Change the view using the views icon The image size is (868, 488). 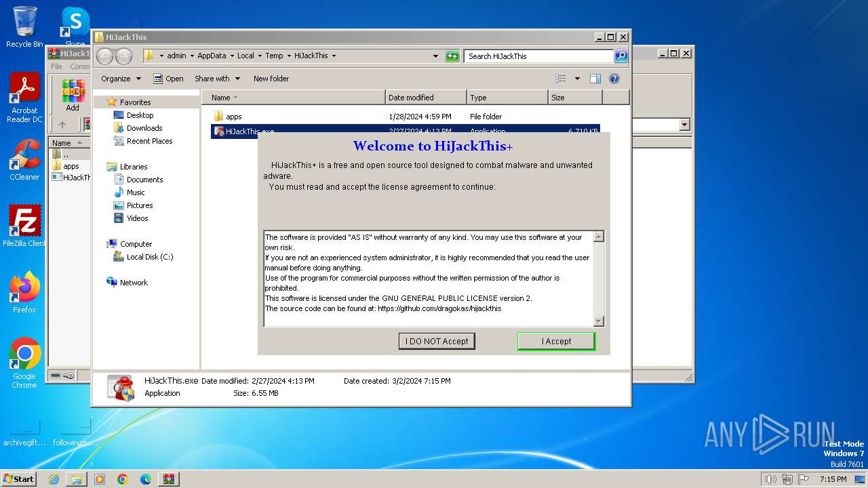point(561,79)
